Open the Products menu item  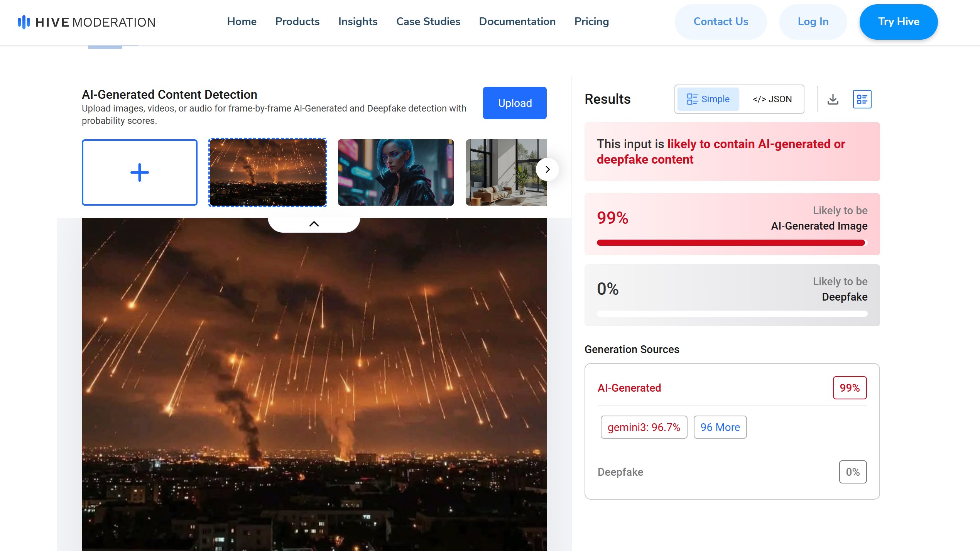pos(297,22)
